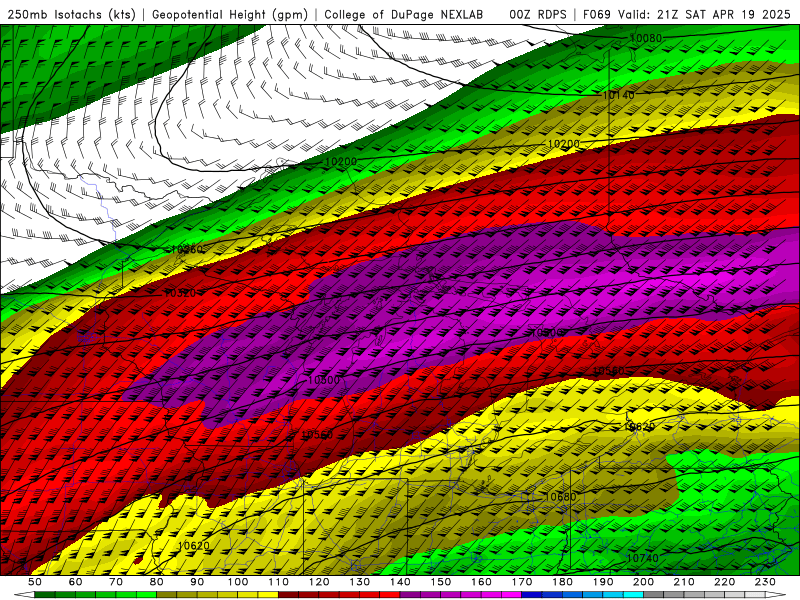Click the 170 knot scale label
This screenshot has width=800, height=600.
pyautogui.click(x=522, y=582)
